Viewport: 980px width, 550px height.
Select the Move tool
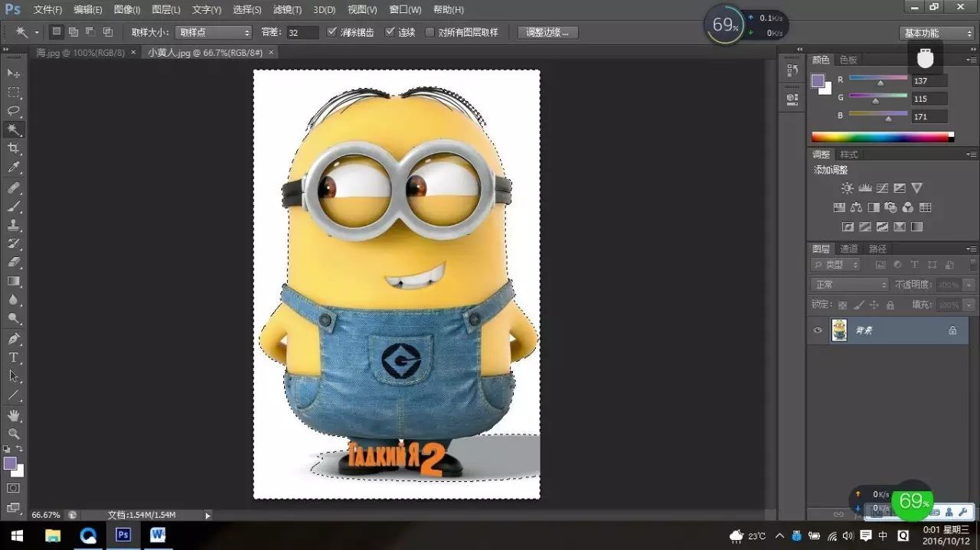(x=14, y=73)
